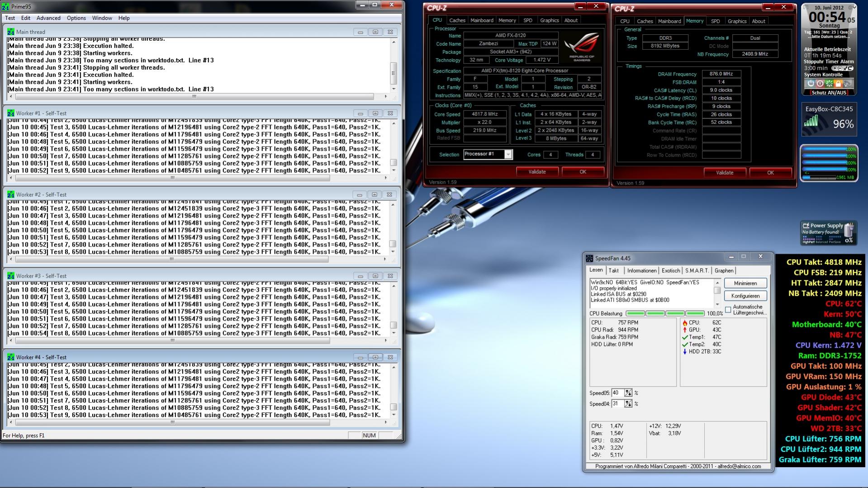Image resolution: width=868 pixels, height=488 pixels.
Task: Click the Speed04 percentage input field
Action: click(617, 404)
